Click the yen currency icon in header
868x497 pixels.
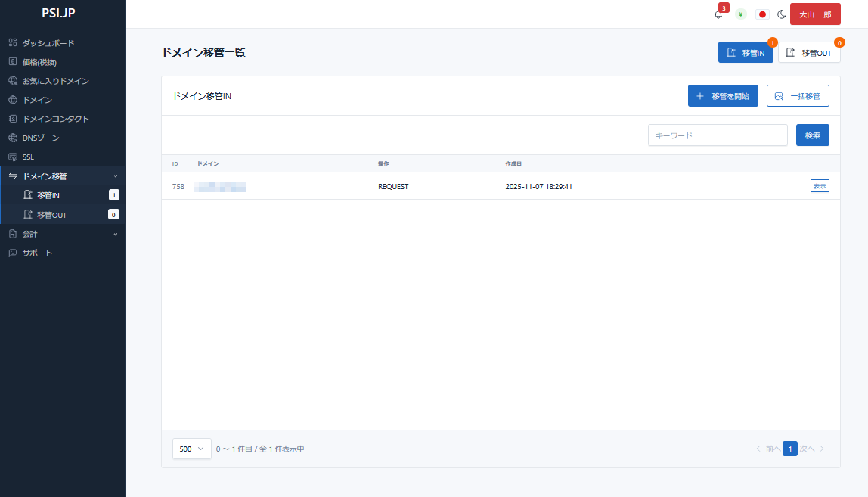pos(741,14)
